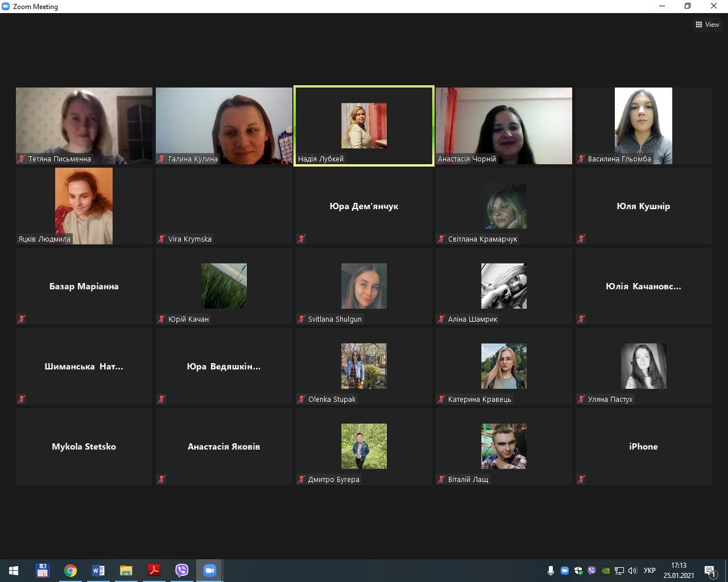The width and height of the screenshot is (728, 582).
Task: Click muted mic icon beside Галина Кулина
Action: pyautogui.click(x=162, y=159)
